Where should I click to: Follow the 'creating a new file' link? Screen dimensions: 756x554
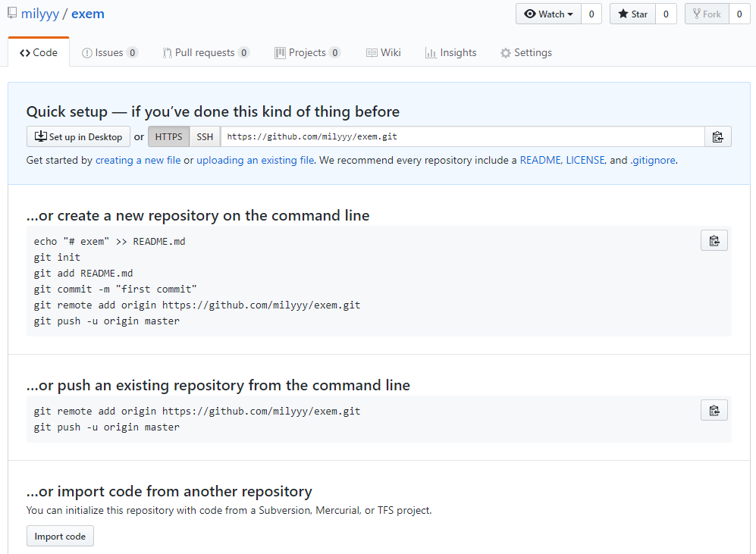[138, 160]
